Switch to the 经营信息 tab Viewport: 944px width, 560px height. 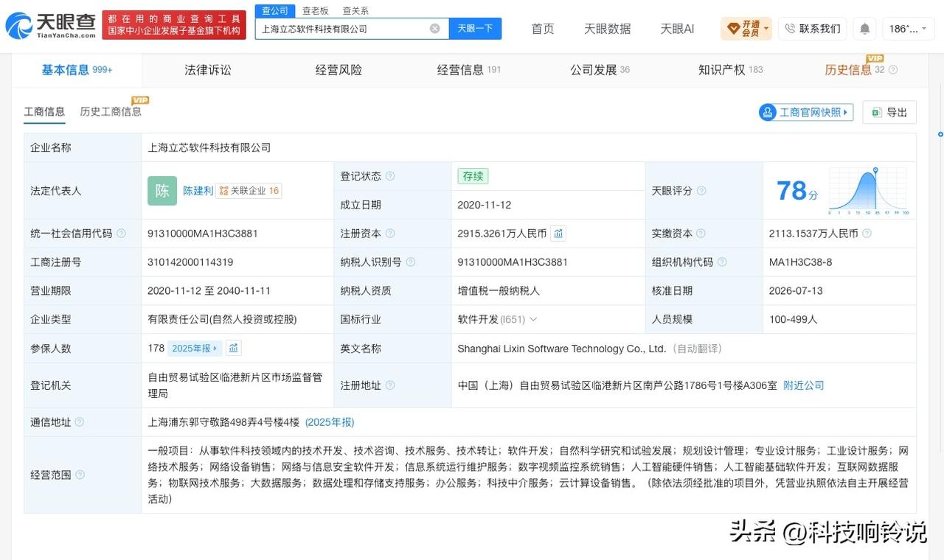point(469,70)
